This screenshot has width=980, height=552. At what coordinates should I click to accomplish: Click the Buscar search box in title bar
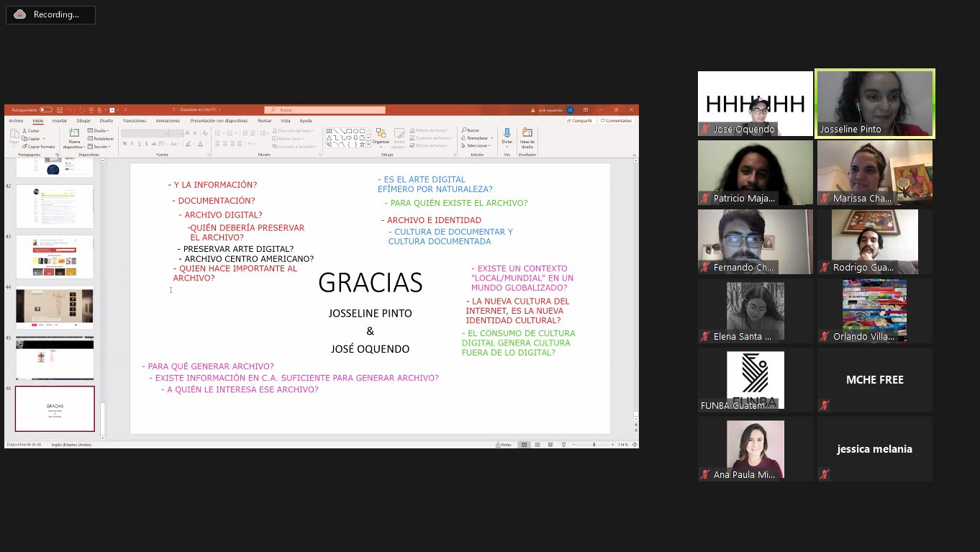tap(325, 110)
